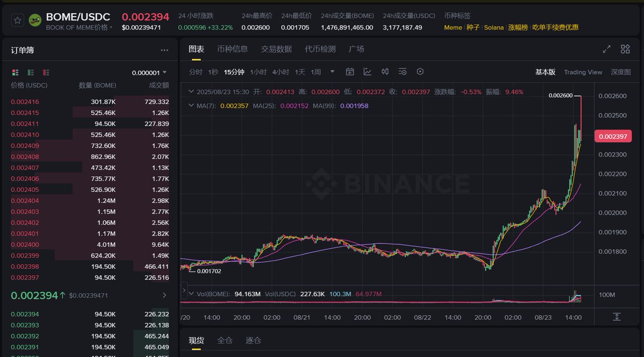The height and width of the screenshot is (357, 644).
Task: Open the hexagon chart settings icon
Action: 420,72
